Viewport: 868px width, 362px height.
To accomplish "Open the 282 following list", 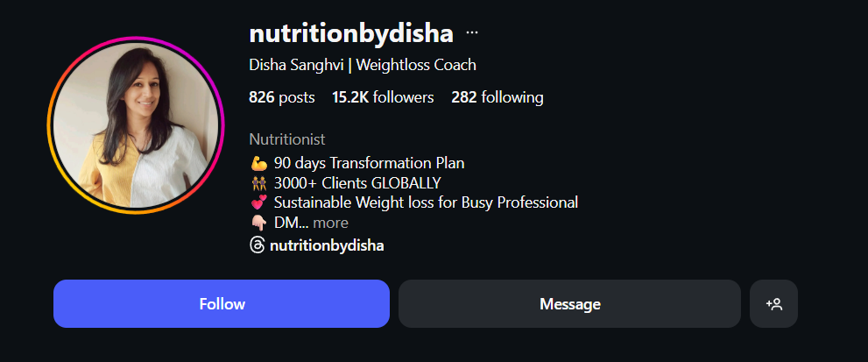I will [497, 97].
